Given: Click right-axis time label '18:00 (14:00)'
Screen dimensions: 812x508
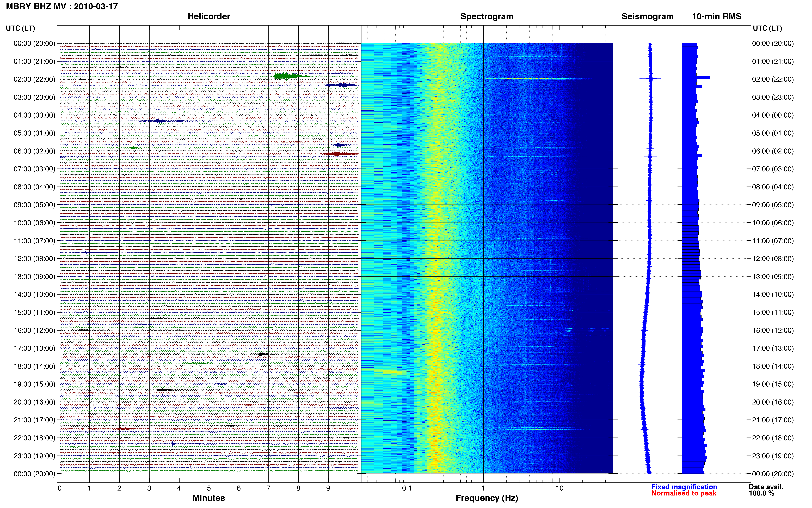Looking at the screenshot, I should pyautogui.click(x=773, y=366).
